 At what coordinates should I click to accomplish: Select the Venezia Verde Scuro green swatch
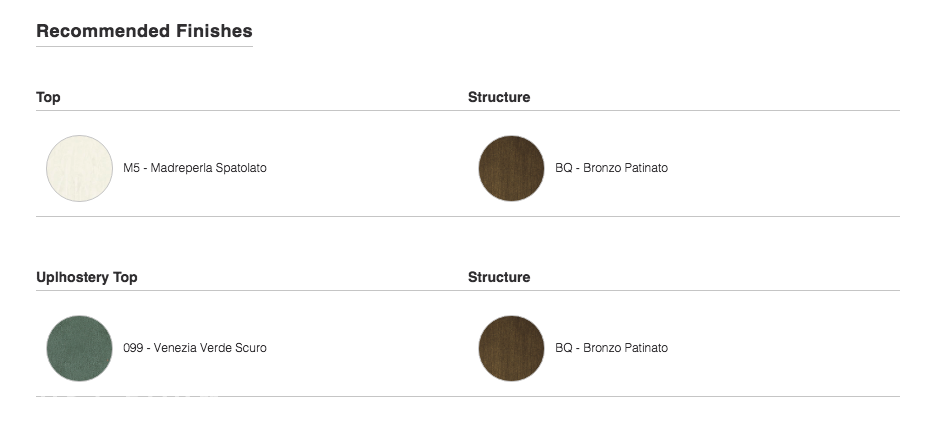coord(79,348)
